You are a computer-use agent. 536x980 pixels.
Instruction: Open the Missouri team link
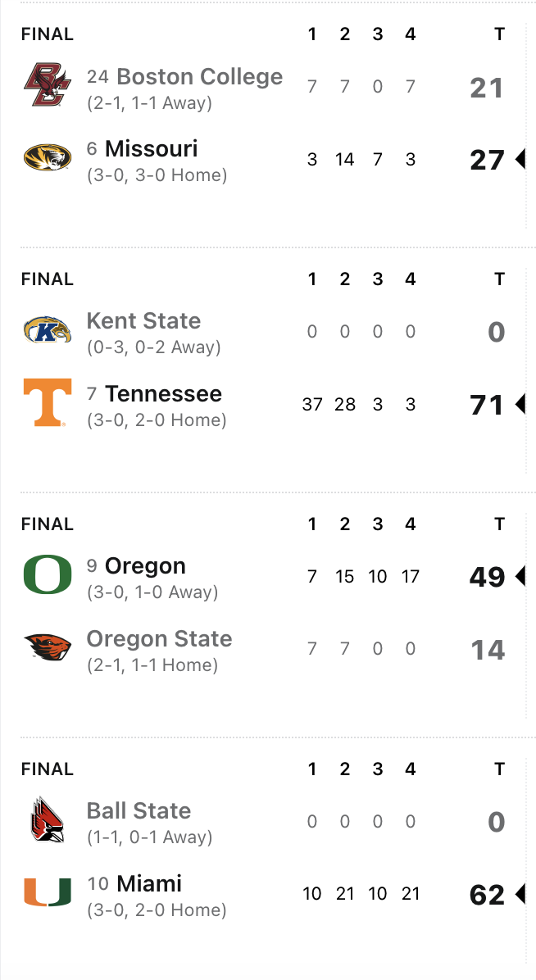(x=151, y=149)
